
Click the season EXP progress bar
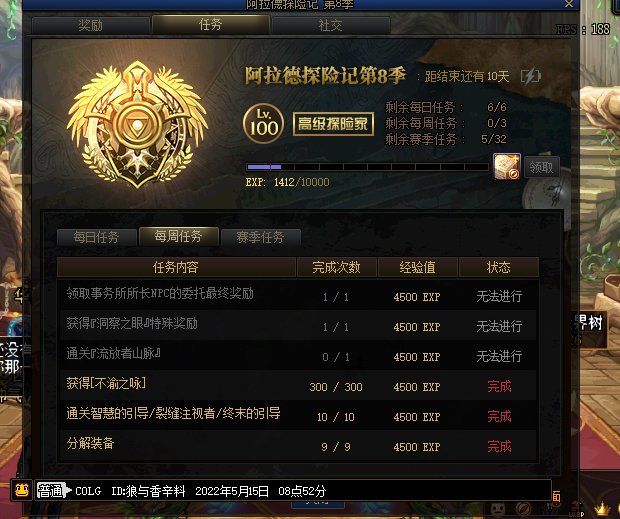[367, 167]
